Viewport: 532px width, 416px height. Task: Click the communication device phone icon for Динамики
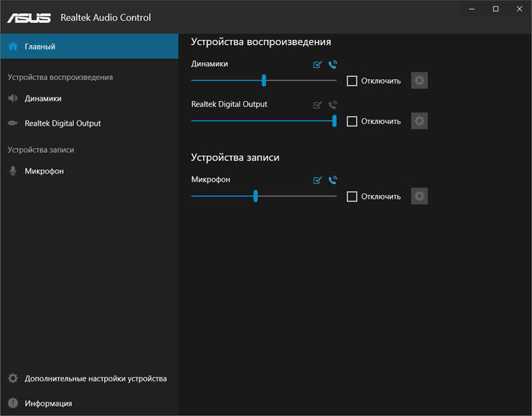(x=332, y=65)
